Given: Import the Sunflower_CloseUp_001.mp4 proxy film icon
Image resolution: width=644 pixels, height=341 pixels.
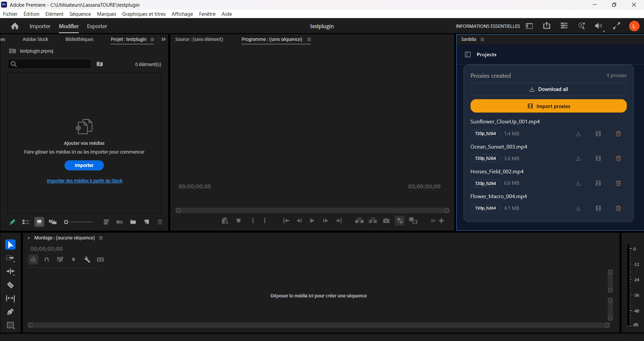Looking at the screenshot, I should point(598,134).
